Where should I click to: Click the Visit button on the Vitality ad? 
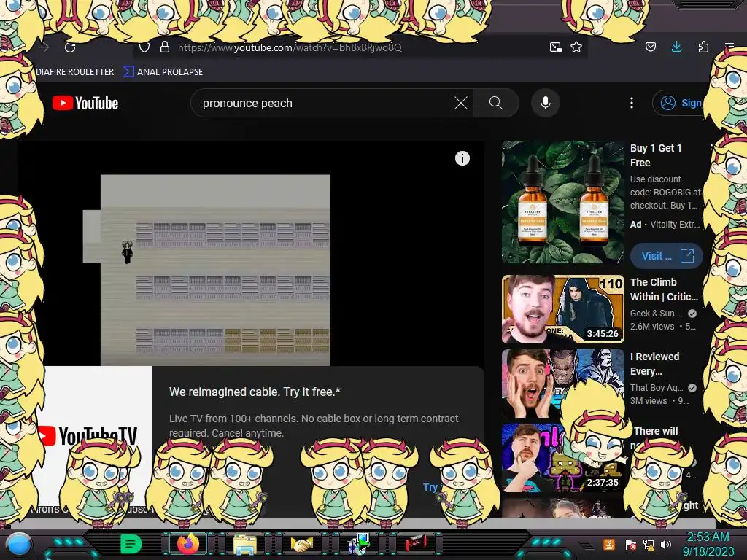tap(667, 256)
